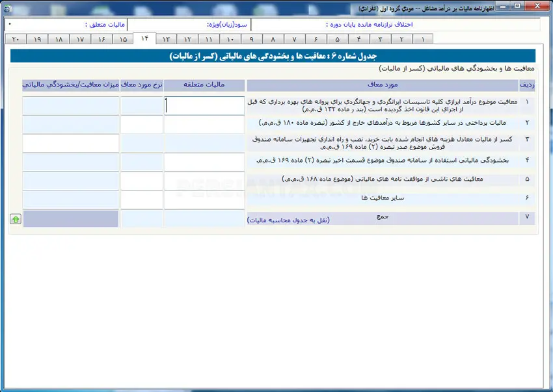Screen dimensions: 553x392
Task: Click row ۷ جمع total exemption field
Action: [x=70, y=218]
